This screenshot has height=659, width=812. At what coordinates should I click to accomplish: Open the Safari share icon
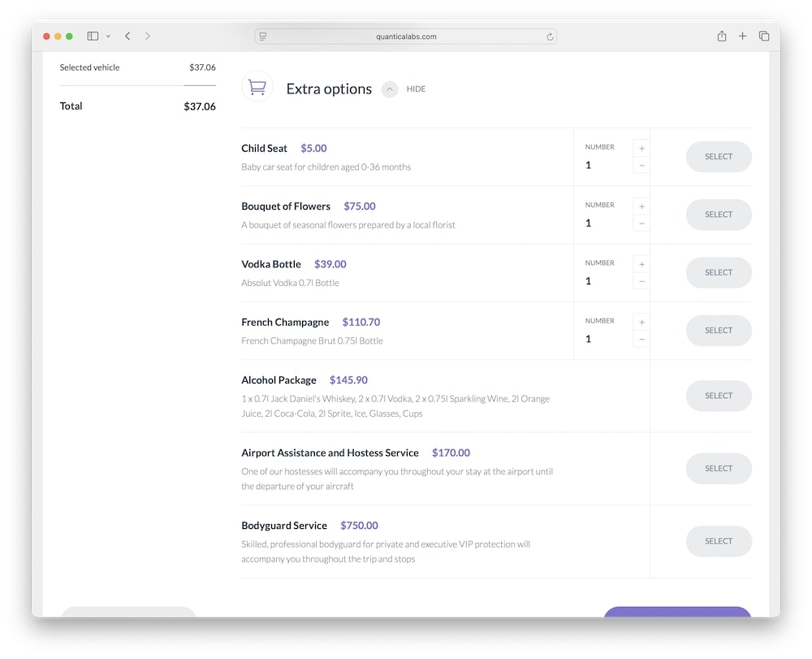pyautogui.click(x=721, y=36)
